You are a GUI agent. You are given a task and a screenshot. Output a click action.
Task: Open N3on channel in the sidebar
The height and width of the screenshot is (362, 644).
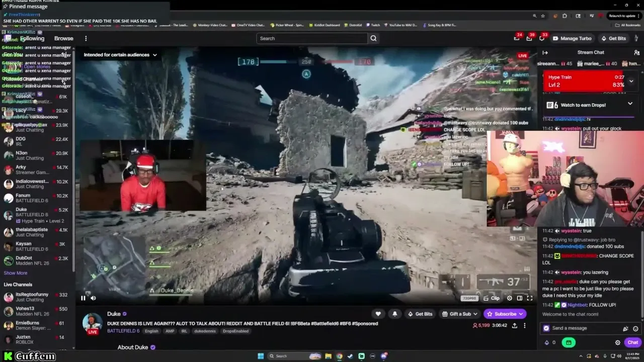37,155
